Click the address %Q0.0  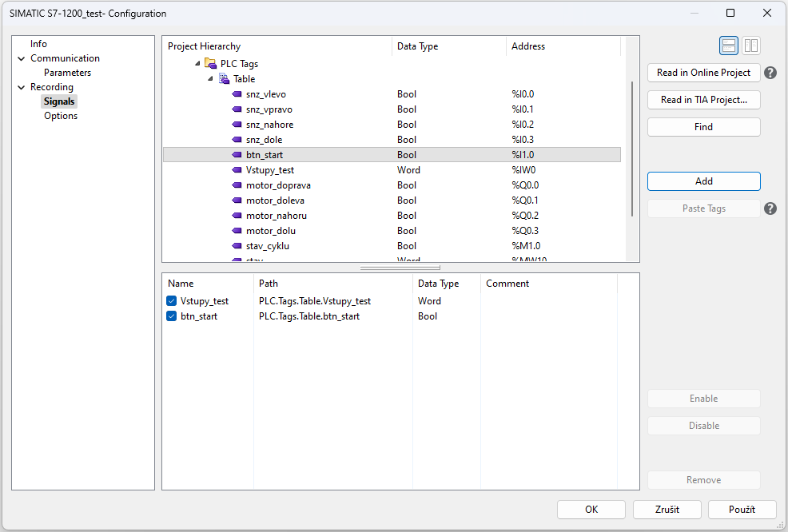coord(525,185)
